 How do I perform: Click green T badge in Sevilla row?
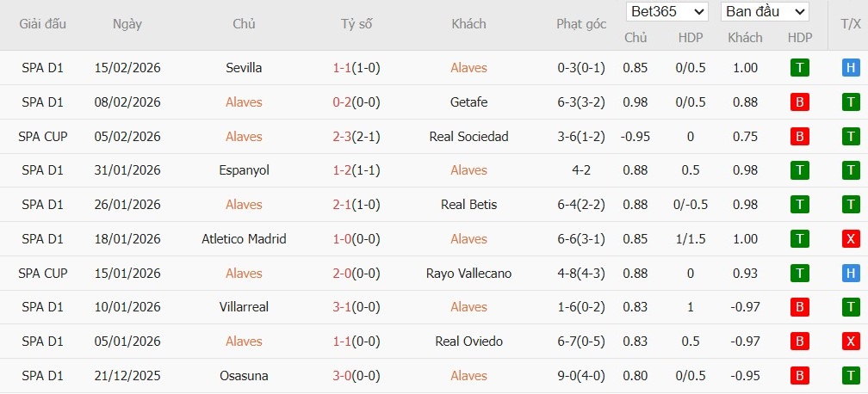pyautogui.click(x=800, y=68)
